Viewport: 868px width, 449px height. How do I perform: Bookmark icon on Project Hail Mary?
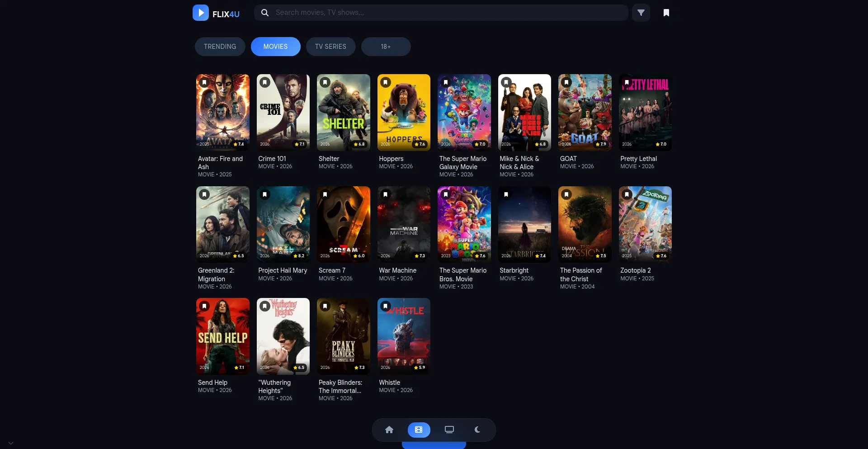265,194
